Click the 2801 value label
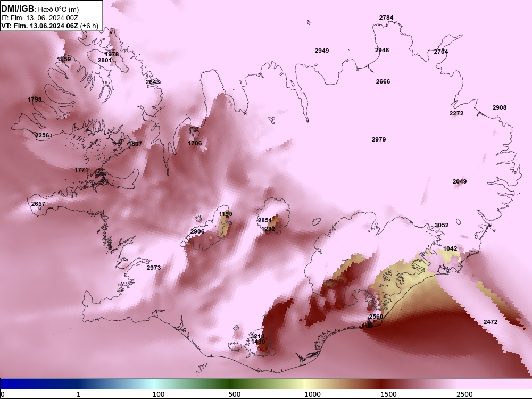 point(104,60)
